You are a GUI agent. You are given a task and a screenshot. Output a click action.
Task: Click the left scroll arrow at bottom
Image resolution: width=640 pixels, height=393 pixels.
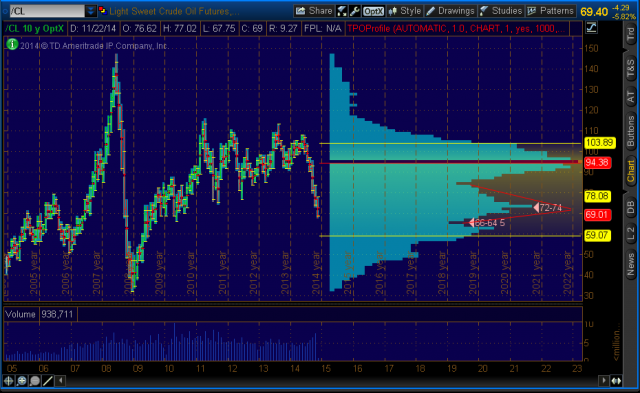click(60, 381)
